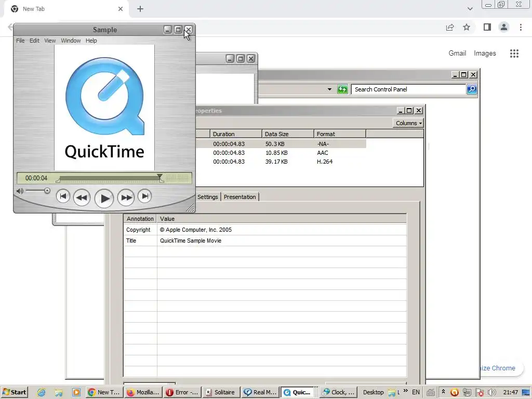Close the New Tab tab

coord(121,9)
